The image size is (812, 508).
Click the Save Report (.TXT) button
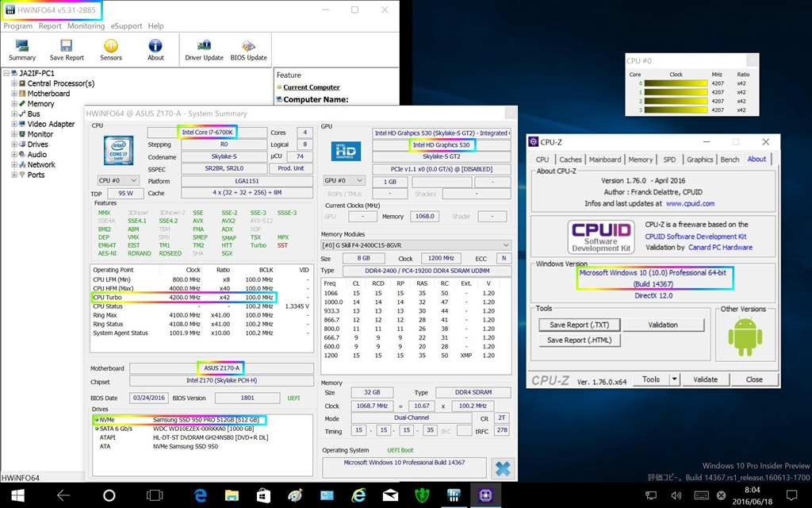coord(579,325)
